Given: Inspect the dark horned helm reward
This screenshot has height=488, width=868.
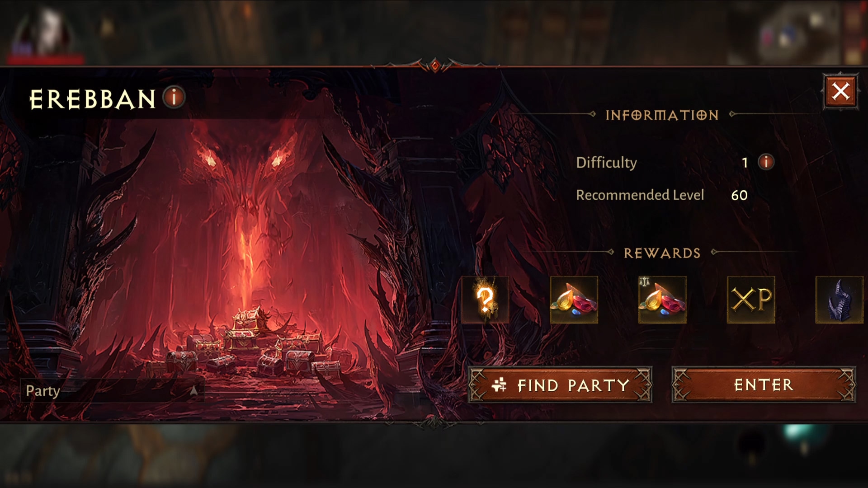Looking at the screenshot, I should (840, 300).
